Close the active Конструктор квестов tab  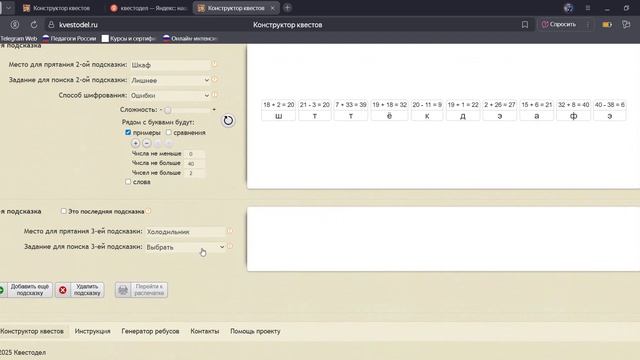273,8
